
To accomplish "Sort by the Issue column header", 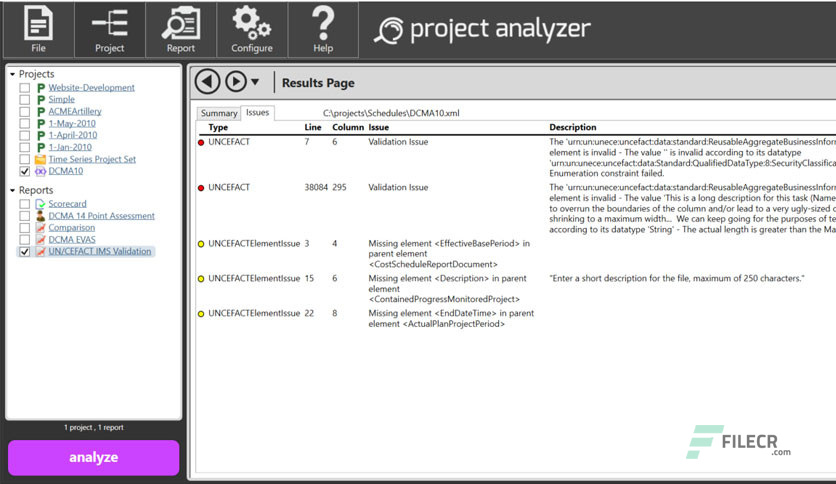I will click(x=379, y=127).
